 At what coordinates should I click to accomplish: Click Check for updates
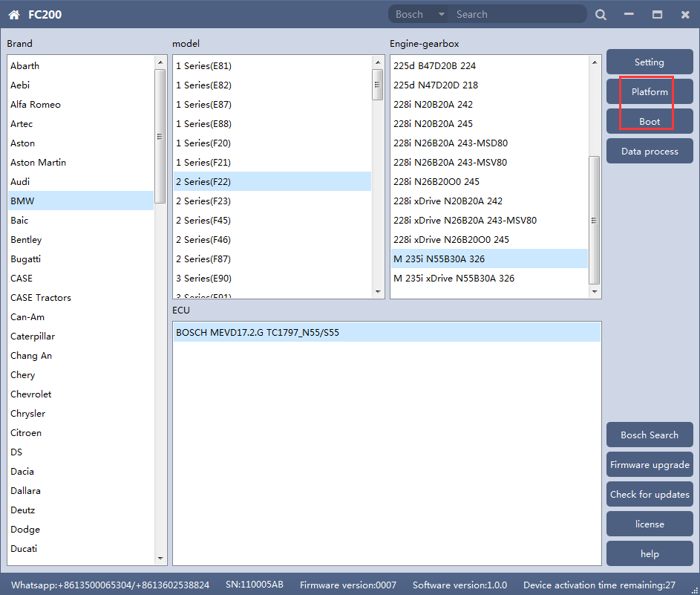pos(650,495)
